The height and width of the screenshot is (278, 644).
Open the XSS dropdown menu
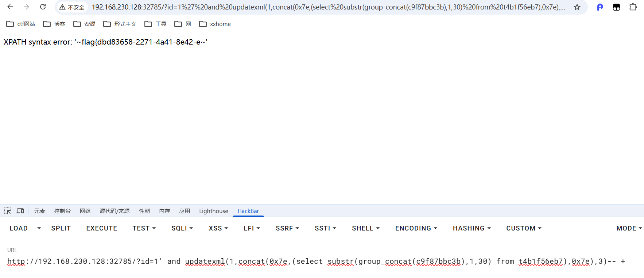click(x=218, y=228)
